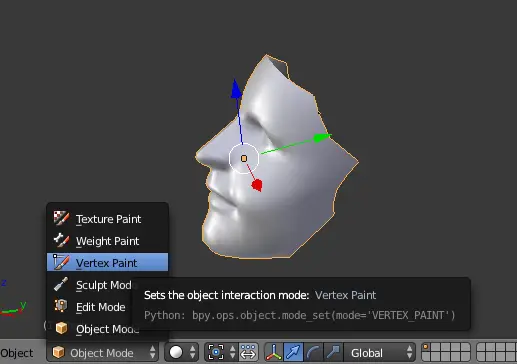Open the Object menu in header
This screenshot has height=364, width=517.
point(17,353)
